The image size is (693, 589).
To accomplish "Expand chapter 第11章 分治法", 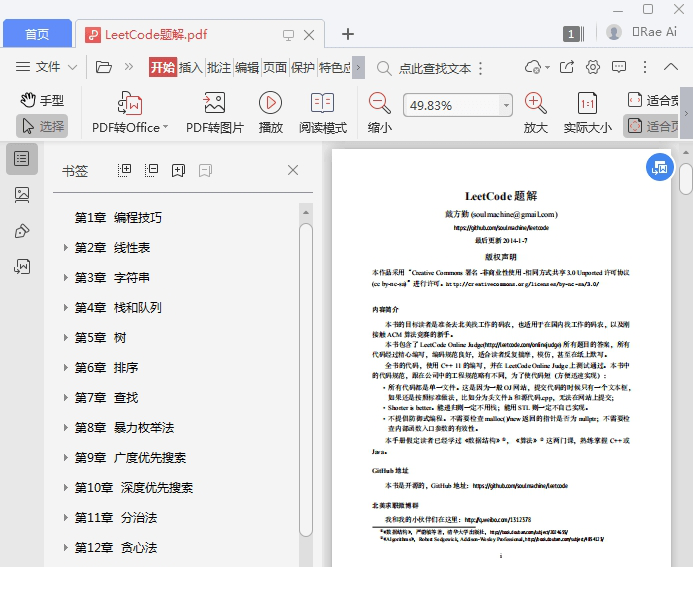I will coord(65,517).
